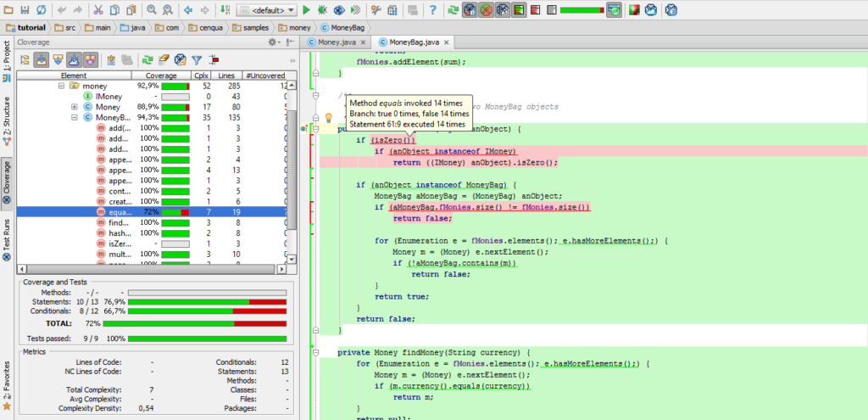Expand the Money class node

(75, 106)
